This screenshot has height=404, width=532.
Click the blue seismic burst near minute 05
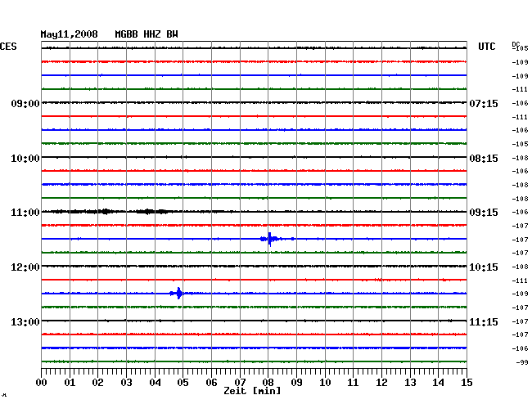coord(179,293)
